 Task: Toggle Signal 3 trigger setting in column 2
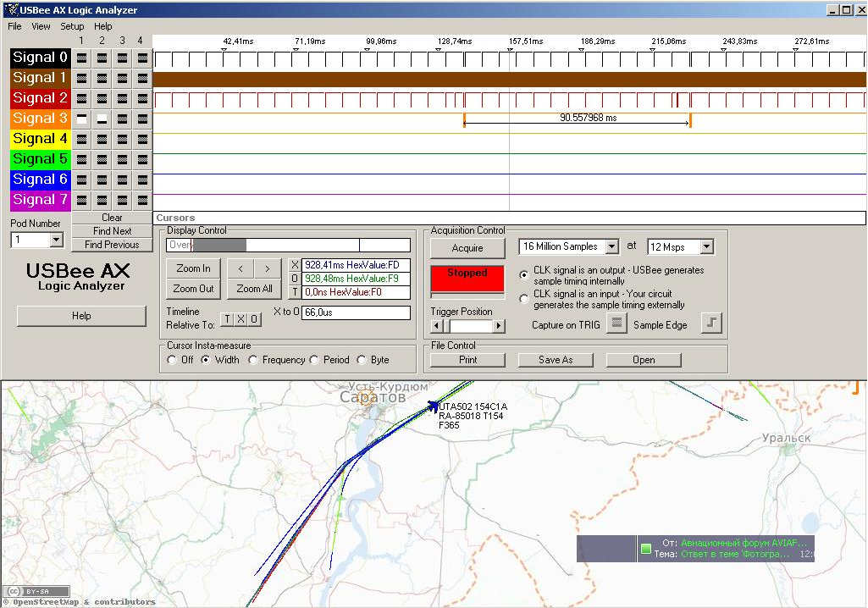102,119
